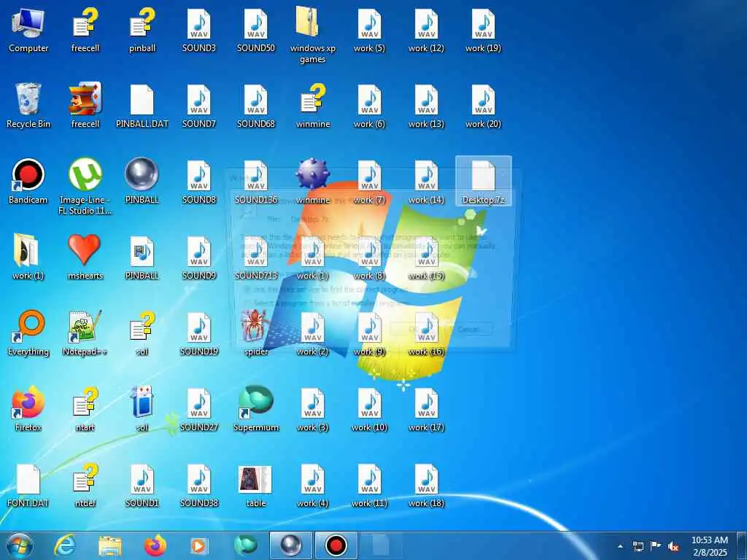
Task: Select the work (20) WAV file
Action: tap(484, 106)
